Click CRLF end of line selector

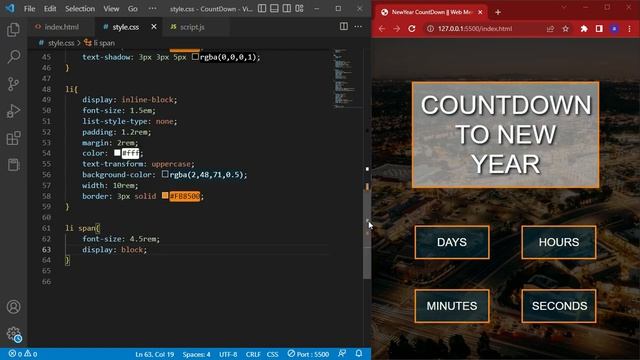(253, 354)
